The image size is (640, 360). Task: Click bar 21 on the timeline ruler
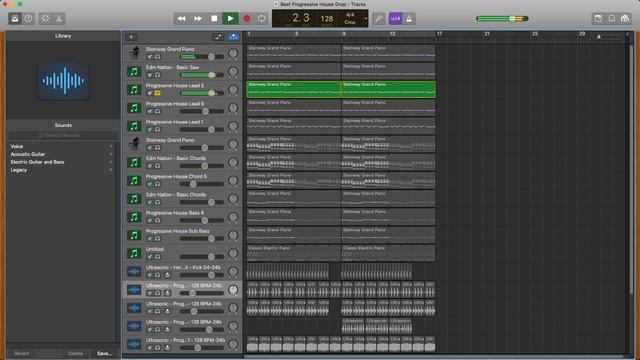pos(487,34)
